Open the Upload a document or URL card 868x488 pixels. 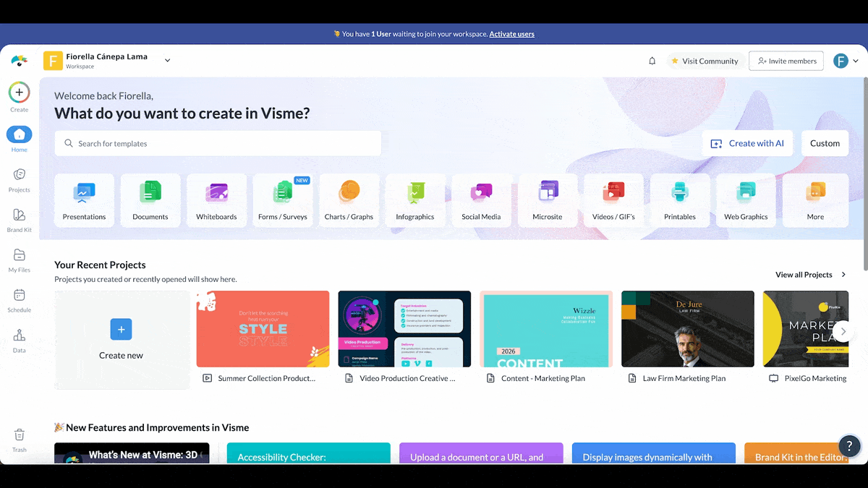[x=481, y=453]
